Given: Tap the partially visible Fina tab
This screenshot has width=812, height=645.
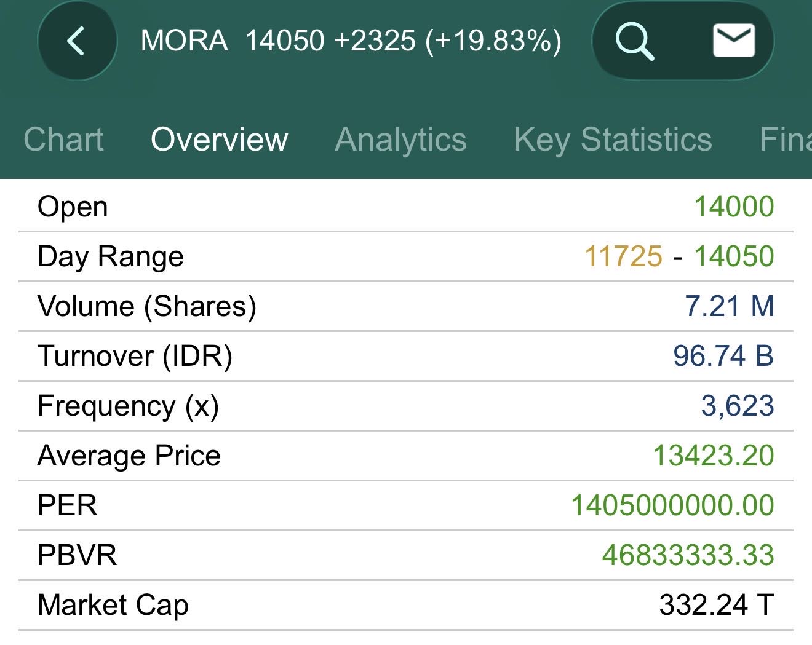Looking at the screenshot, I should tap(785, 139).
